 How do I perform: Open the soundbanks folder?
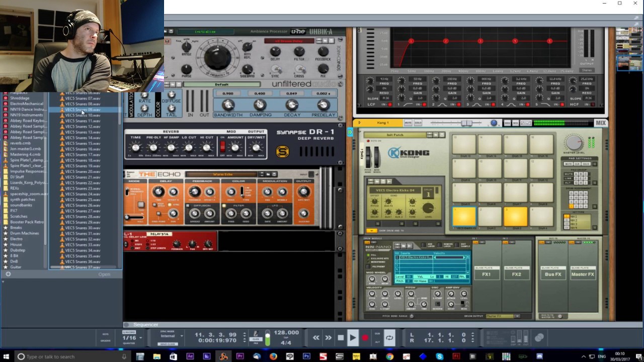coord(21,205)
